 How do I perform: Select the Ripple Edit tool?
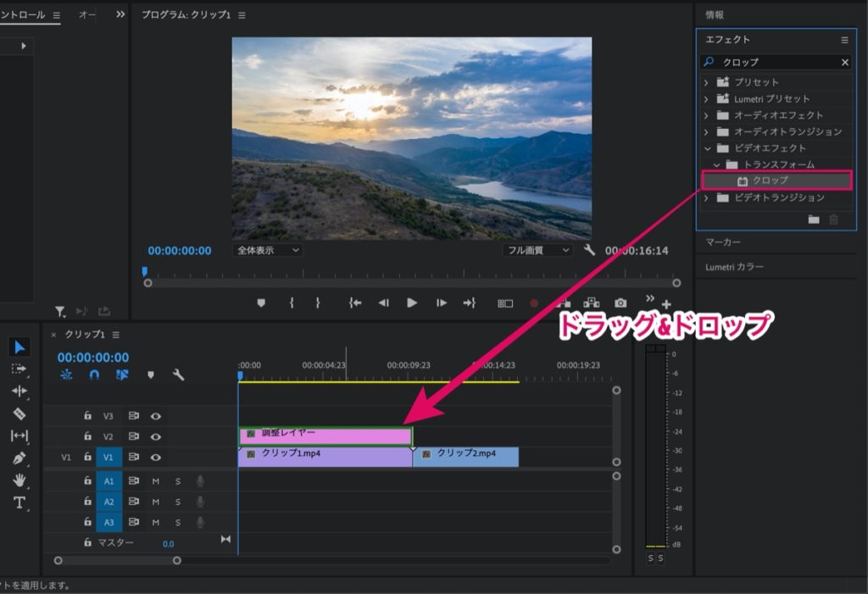tap(19, 391)
